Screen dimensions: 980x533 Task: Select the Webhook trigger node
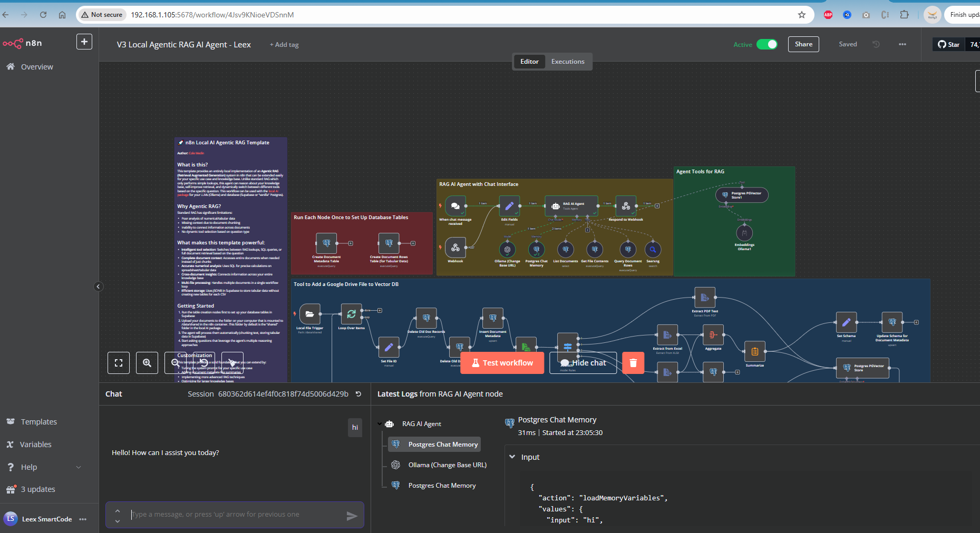point(455,248)
